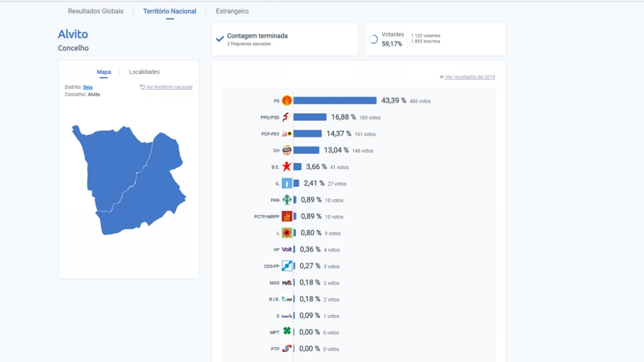Open Ver resultados de 2019 link
The image size is (644, 362).
pyautogui.click(x=468, y=76)
